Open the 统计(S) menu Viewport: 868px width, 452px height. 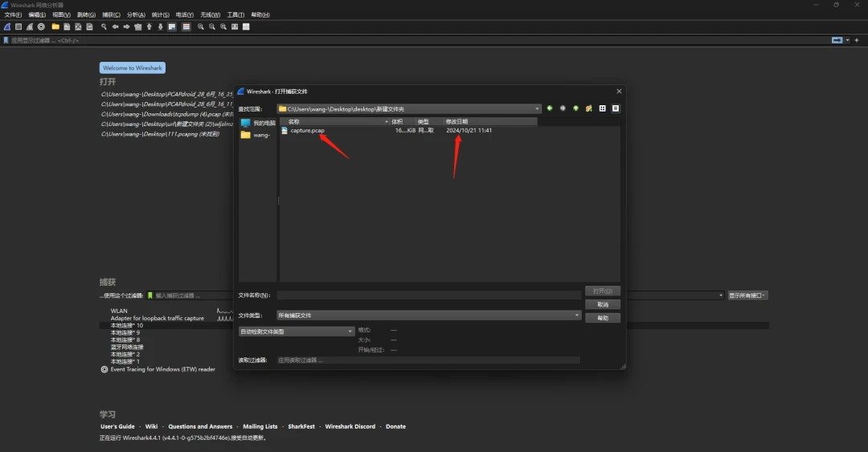coord(160,14)
